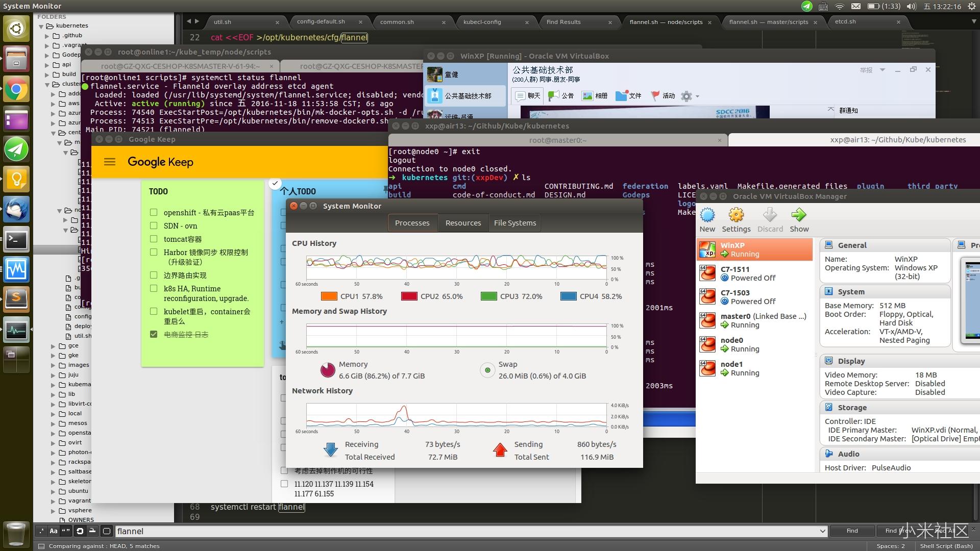Viewport: 980px width, 551px height.
Task: Switch to Resources tab in System Monitor
Action: pyautogui.click(x=463, y=223)
